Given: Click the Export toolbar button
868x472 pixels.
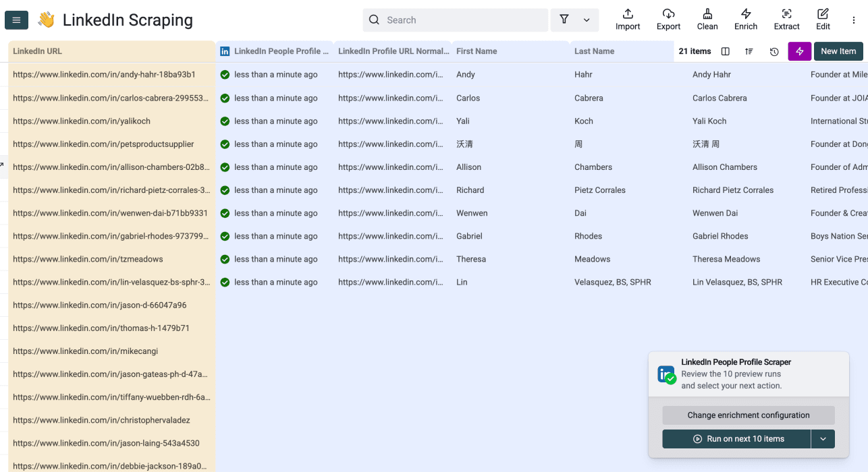Looking at the screenshot, I should coord(668,20).
